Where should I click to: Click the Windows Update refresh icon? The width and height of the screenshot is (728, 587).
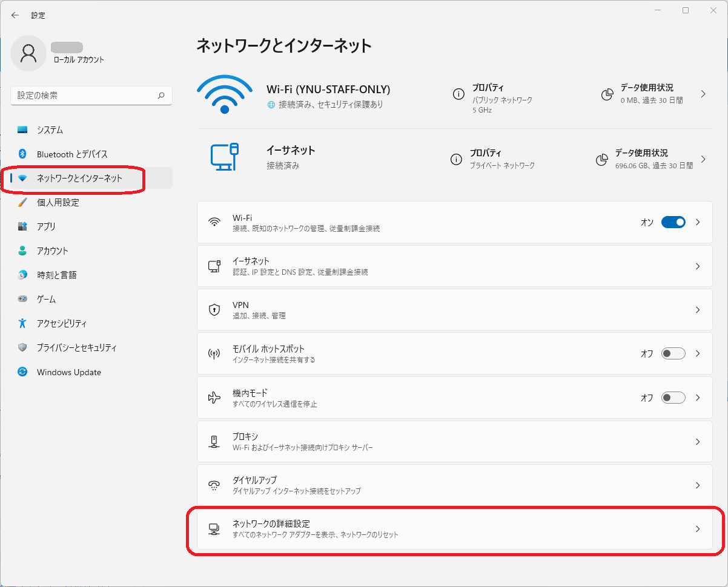tap(22, 372)
